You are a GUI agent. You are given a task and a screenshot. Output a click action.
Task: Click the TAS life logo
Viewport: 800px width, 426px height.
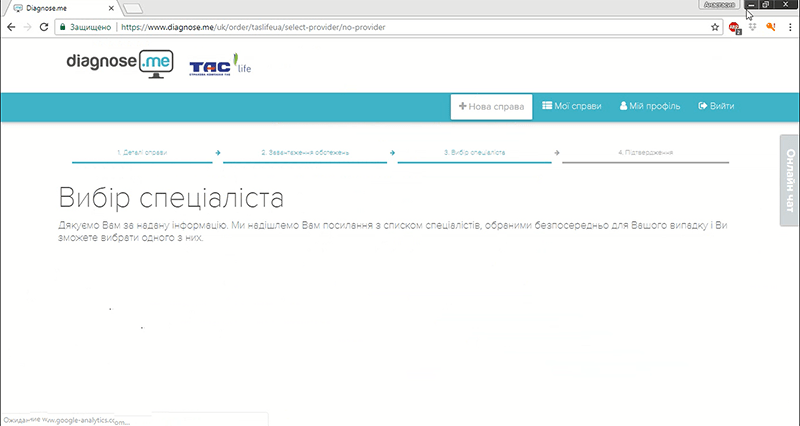(220, 65)
